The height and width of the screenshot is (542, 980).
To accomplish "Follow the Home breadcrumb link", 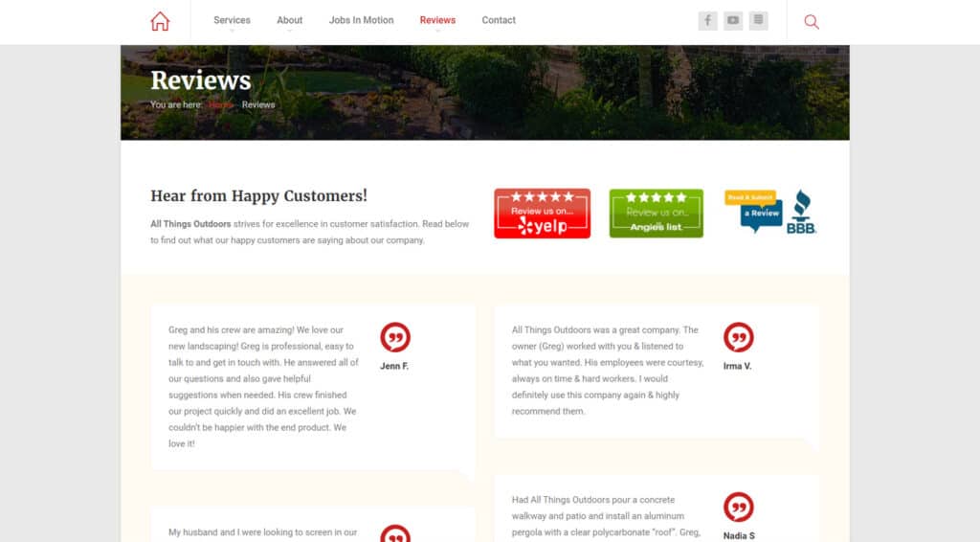I will coord(220,105).
